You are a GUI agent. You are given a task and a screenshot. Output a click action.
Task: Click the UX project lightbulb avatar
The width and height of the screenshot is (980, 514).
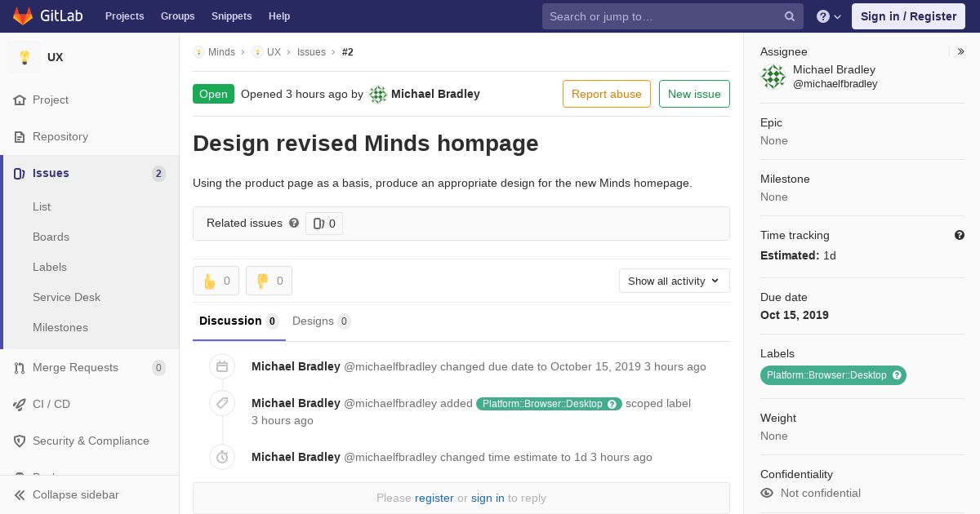click(24, 57)
